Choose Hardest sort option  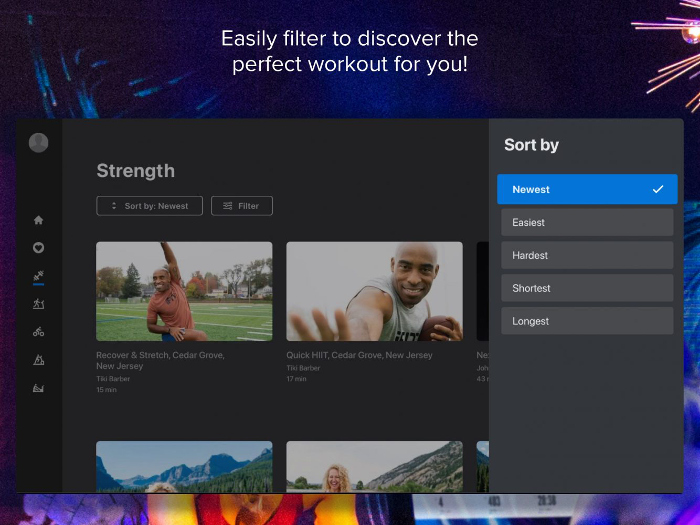pos(587,255)
